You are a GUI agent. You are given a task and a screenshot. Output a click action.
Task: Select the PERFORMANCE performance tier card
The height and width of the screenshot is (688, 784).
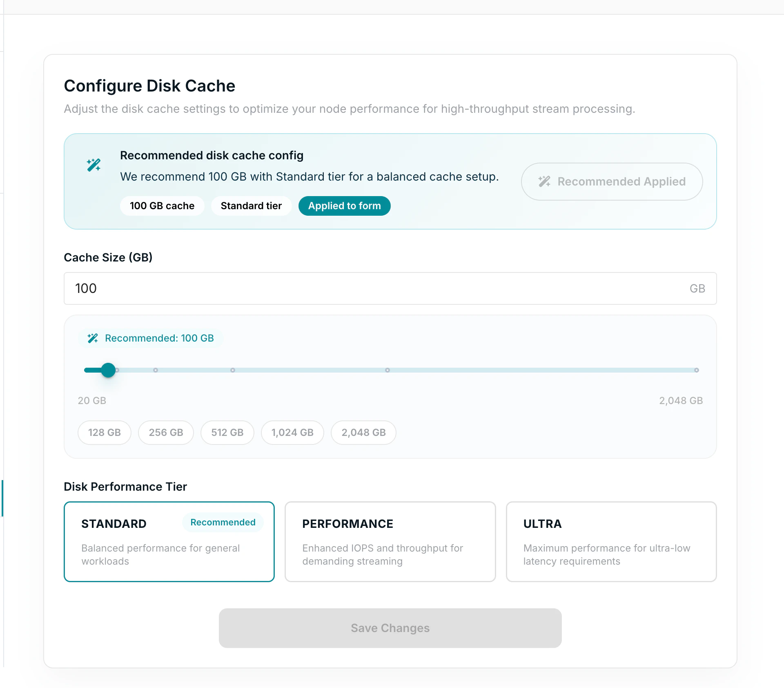pyautogui.click(x=390, y=542)
